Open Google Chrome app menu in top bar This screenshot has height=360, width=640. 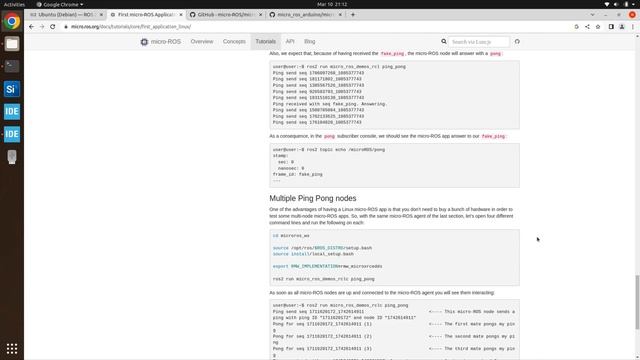(x=60, y=4)
